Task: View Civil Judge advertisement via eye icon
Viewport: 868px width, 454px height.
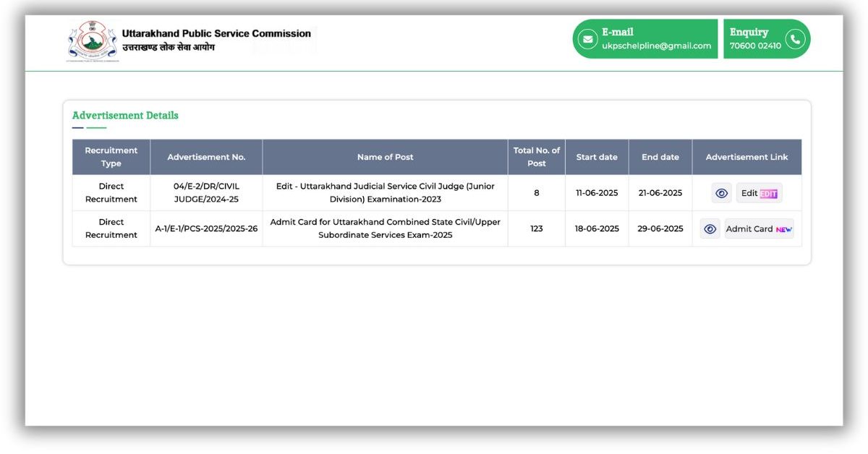Action: 721,193
